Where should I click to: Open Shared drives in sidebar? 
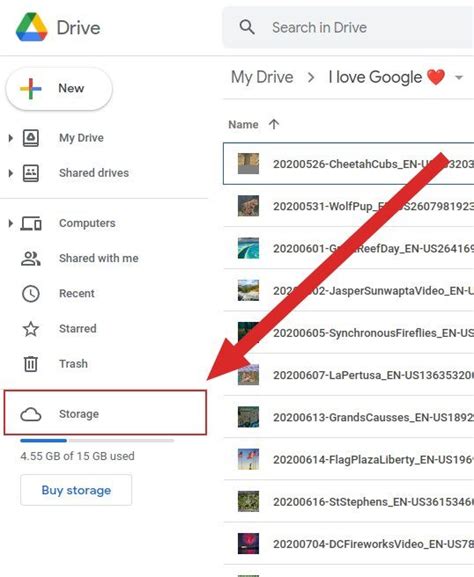click(94, 173)
